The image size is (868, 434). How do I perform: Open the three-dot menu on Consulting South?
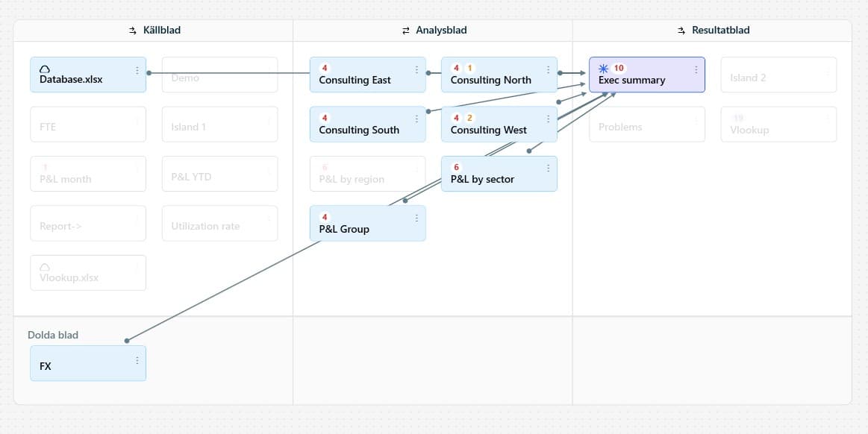[416, 119]
